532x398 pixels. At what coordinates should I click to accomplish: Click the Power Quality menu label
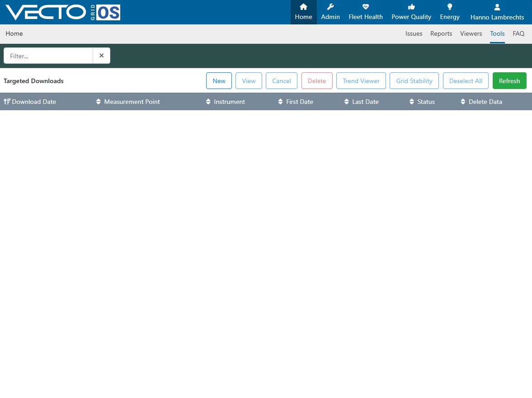pyautogui.click(x=411, y=17)
